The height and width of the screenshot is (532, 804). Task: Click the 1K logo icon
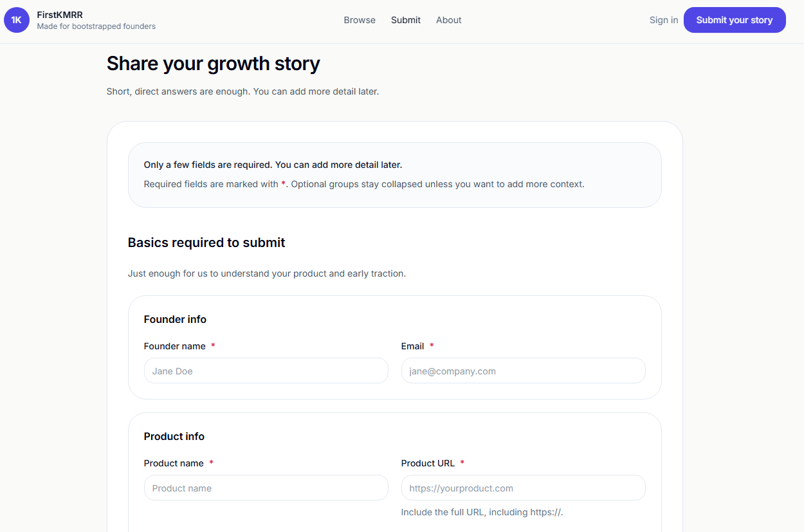pos(17,20)
